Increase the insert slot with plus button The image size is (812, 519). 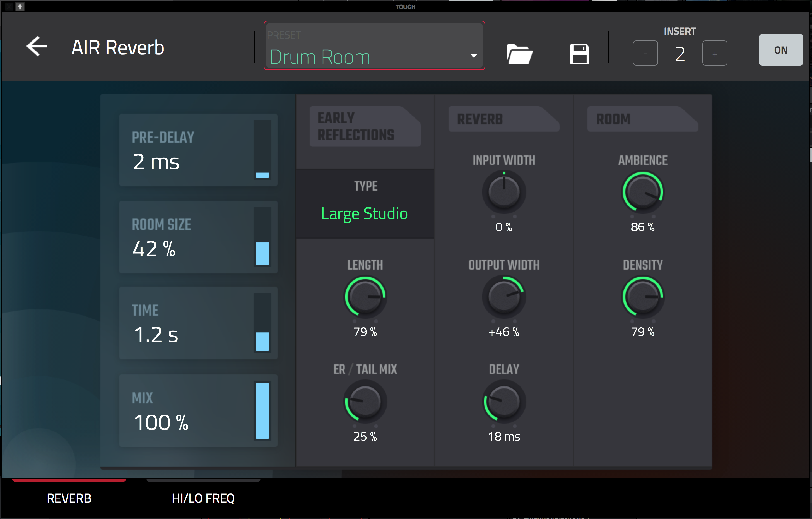(x=715, y=53)
